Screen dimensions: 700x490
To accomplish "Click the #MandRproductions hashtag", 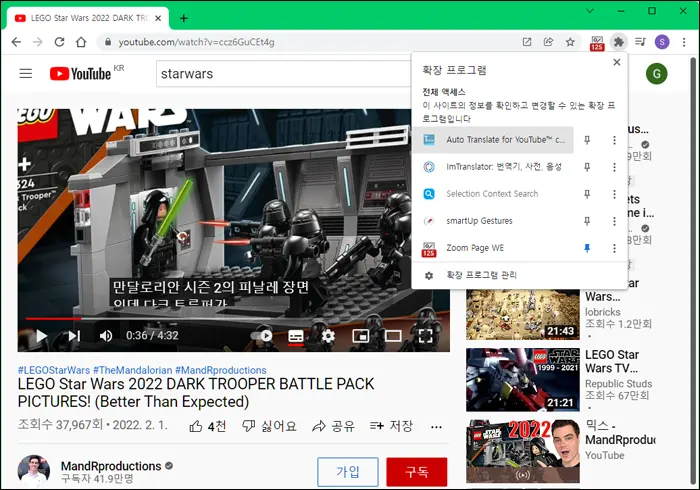I will pyautogui.click(x=221, y=370).
